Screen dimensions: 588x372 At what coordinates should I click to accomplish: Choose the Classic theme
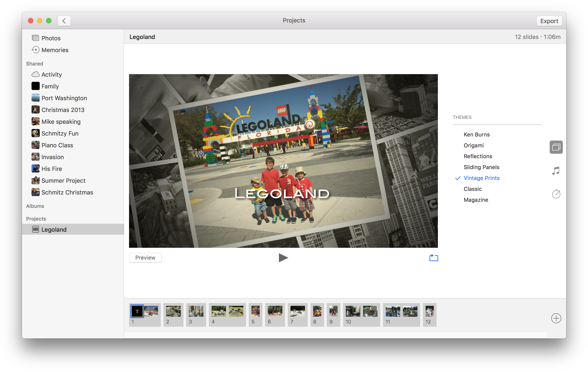[x=473, y=189]
